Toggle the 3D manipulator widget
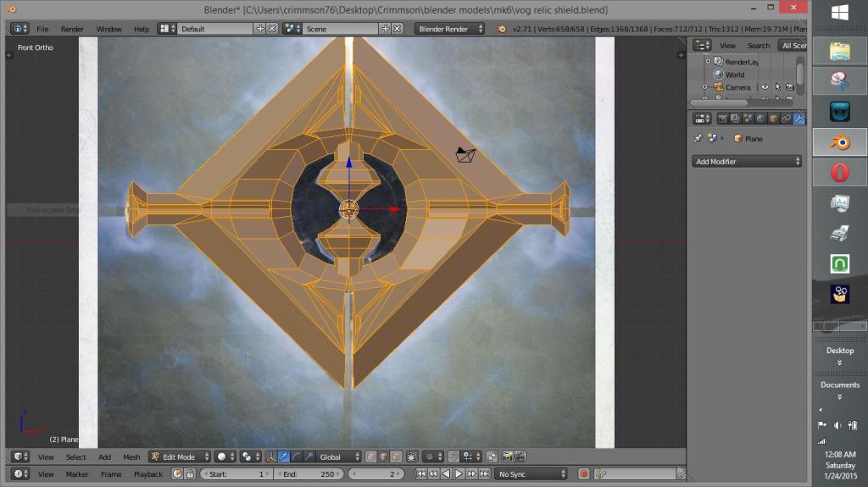This screenshot has width=868, height=487. [x=270, y=457]
